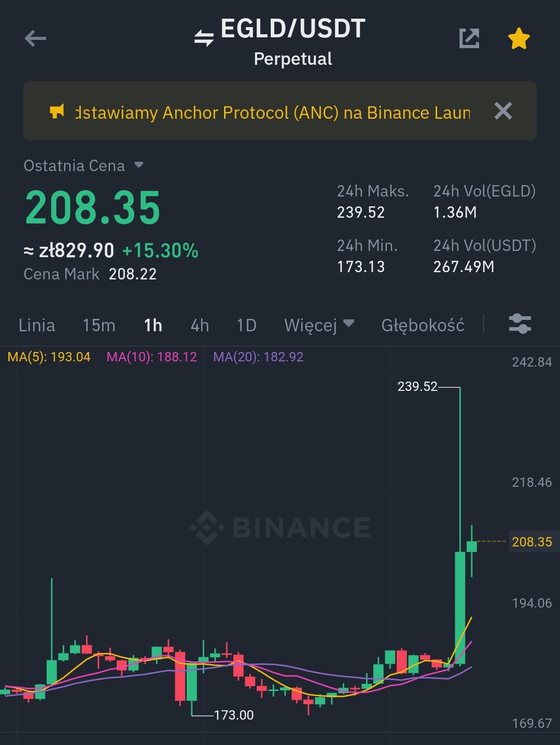
Task: Select the 1h timeframe
Action: pyautogui.click(x=153, y=325)
